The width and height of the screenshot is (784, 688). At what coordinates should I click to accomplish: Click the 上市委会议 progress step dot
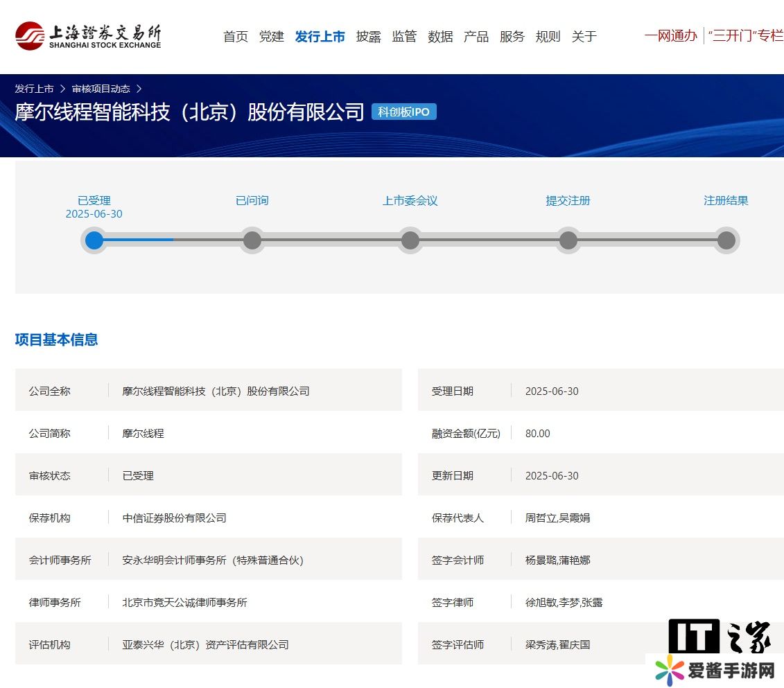410,240
